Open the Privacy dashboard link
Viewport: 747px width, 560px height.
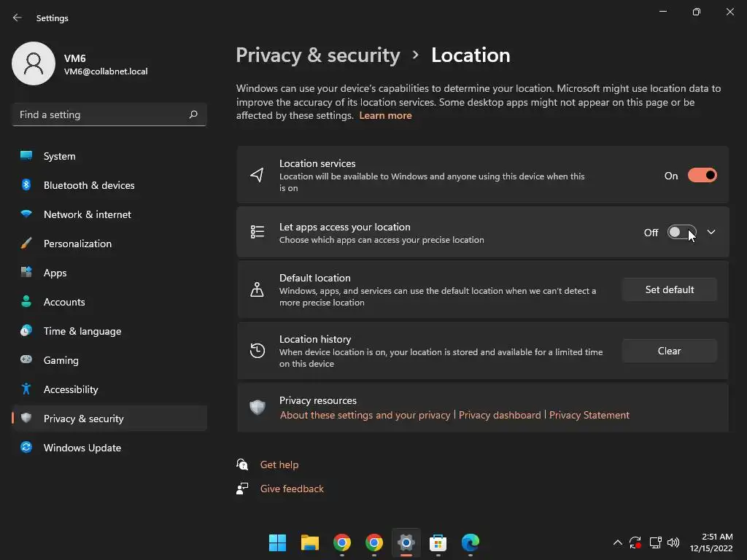tap(500, 415)
